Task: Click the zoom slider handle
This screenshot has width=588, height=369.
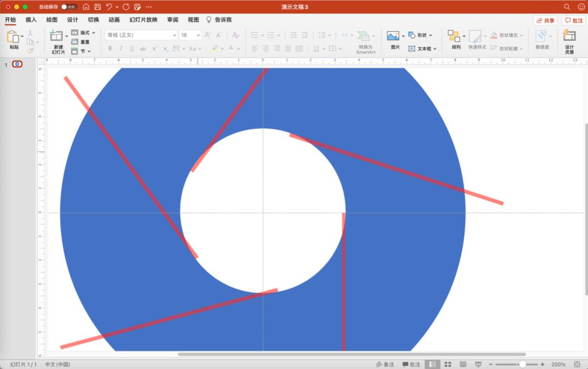Action: [522, 364]
